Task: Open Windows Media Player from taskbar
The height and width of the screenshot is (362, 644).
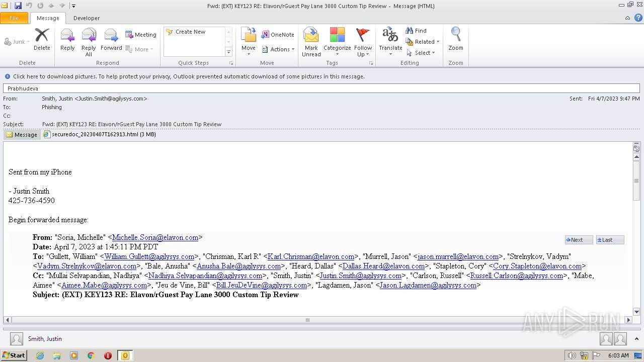Action: pyautogui.click(x=74, y=355)
